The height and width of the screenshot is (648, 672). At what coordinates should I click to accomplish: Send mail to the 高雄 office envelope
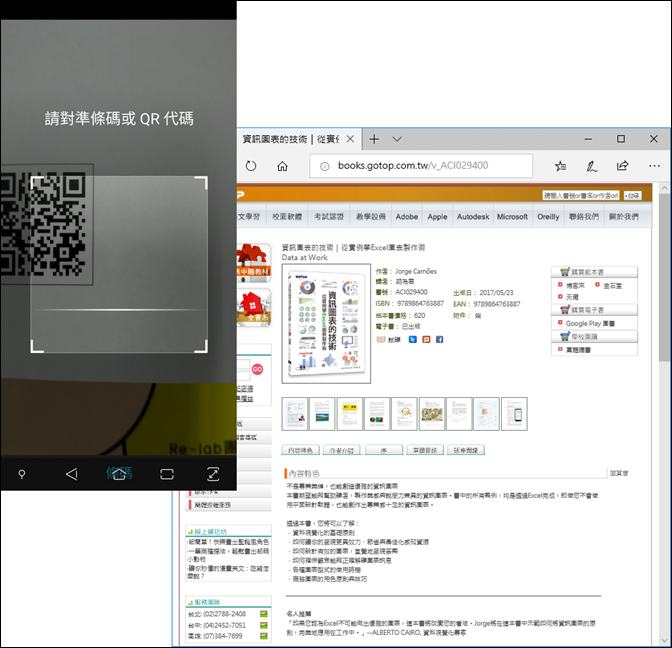(x=264, y=636)
